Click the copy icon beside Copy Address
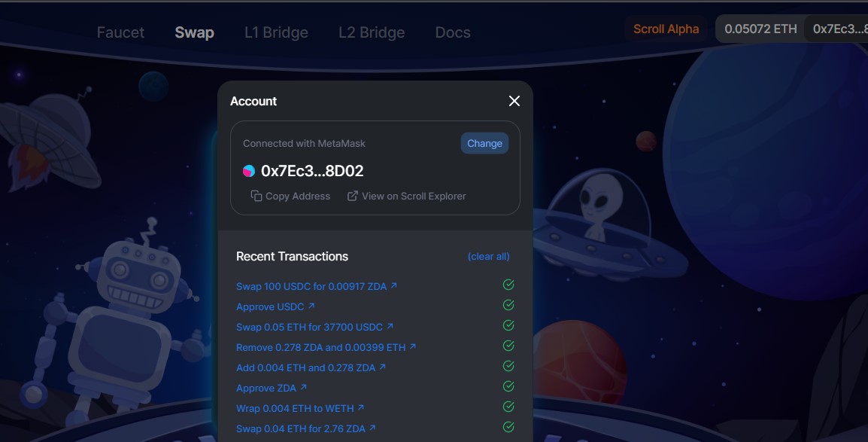 (256, 196)
